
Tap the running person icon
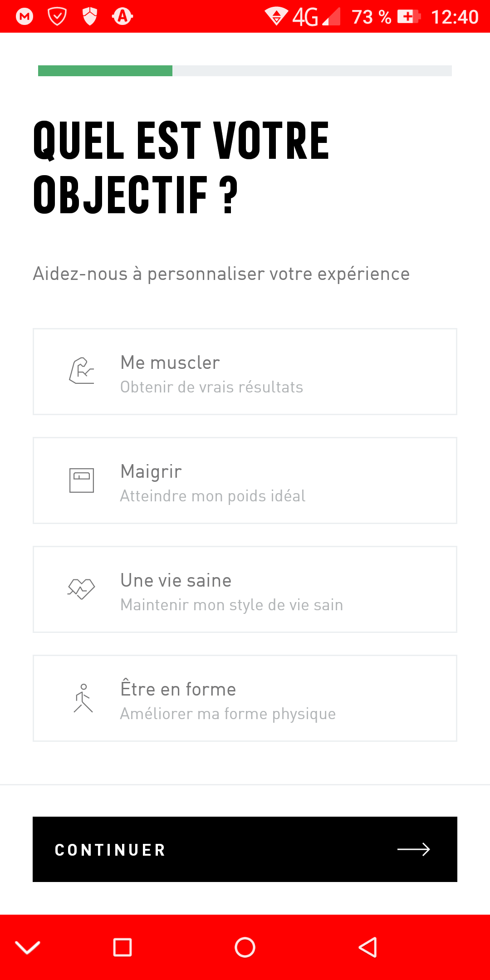(x=83, y=698)
